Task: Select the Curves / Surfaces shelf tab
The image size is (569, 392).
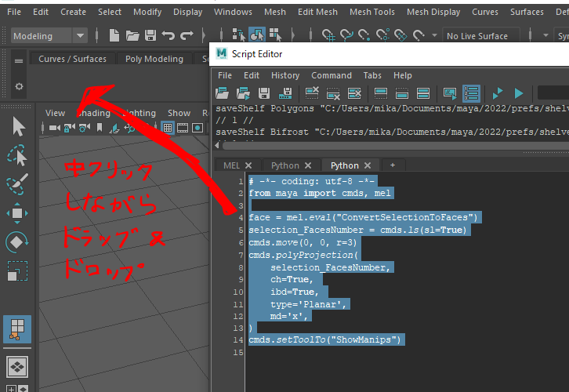Action: pos(73,59)
